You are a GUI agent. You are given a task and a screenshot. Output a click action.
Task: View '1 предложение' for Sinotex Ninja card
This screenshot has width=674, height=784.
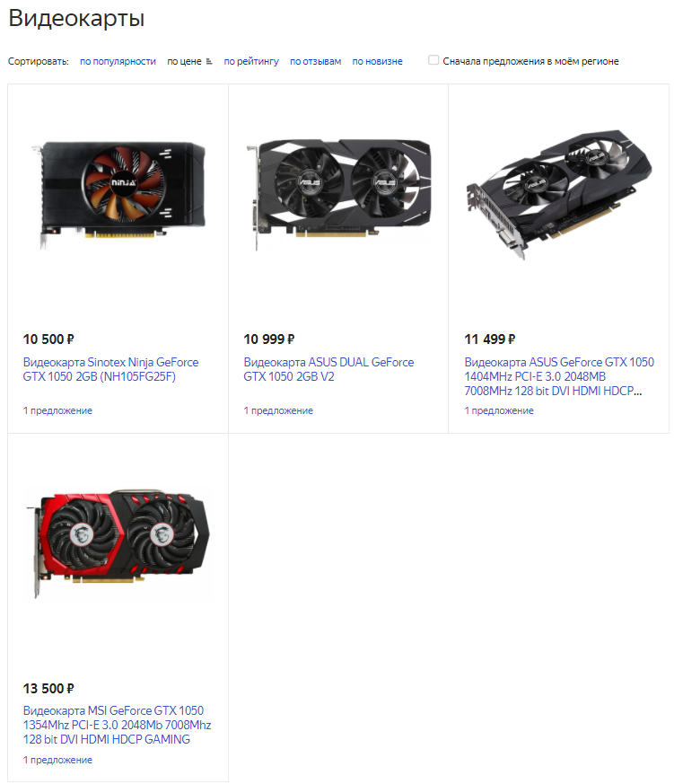57,410
